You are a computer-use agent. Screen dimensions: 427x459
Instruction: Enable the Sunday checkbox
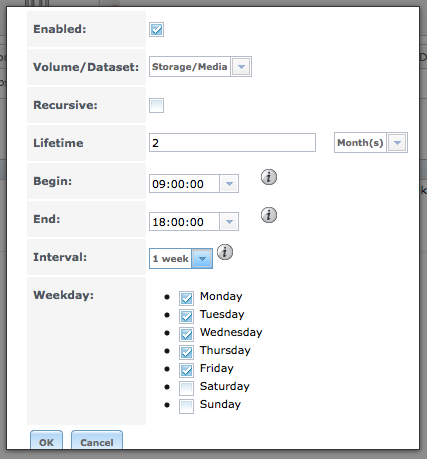point(186,406)
